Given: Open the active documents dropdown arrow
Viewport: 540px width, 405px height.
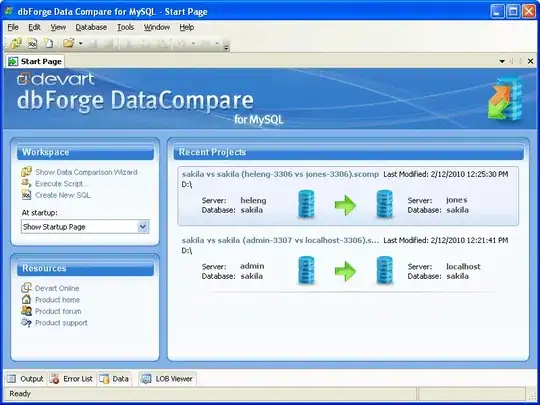Looking at the screenshot, I should 502,61.
